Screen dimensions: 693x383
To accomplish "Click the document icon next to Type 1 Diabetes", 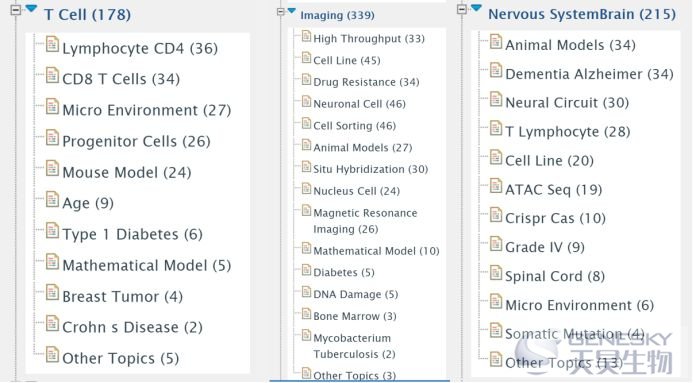I will pyautogui.click(x=52, y=230).
